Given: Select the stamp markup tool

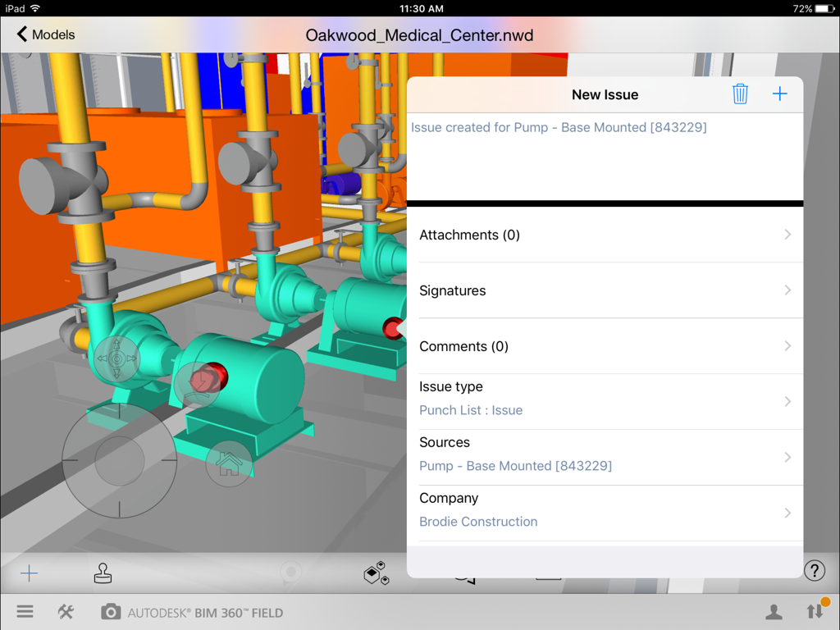Looking at the screenshot, I should pyautogui.click(x=102, y=573).
